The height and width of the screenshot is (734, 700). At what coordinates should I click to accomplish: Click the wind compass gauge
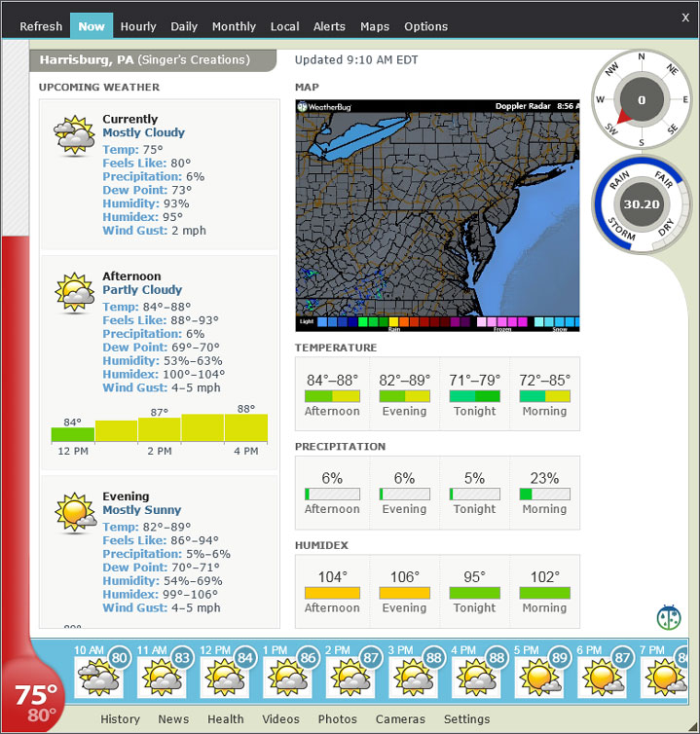point(642,99)
